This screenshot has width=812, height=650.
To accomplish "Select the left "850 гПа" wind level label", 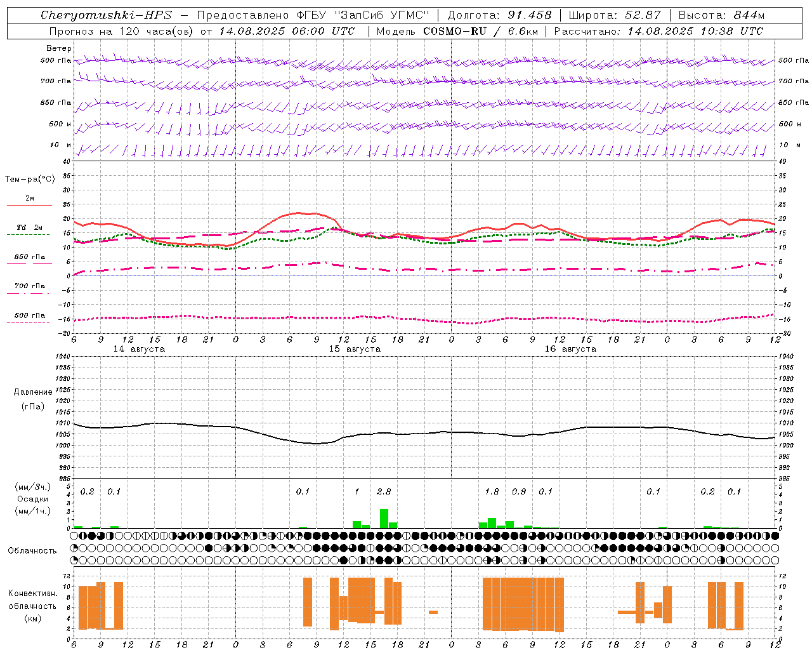I will (56, 102).
